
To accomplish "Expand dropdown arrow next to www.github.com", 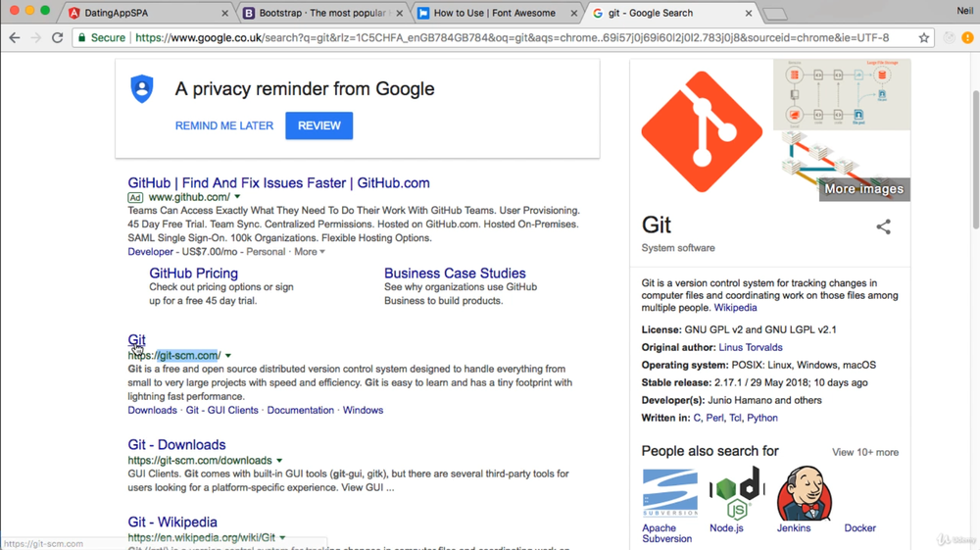I will [x=237, y=198].
